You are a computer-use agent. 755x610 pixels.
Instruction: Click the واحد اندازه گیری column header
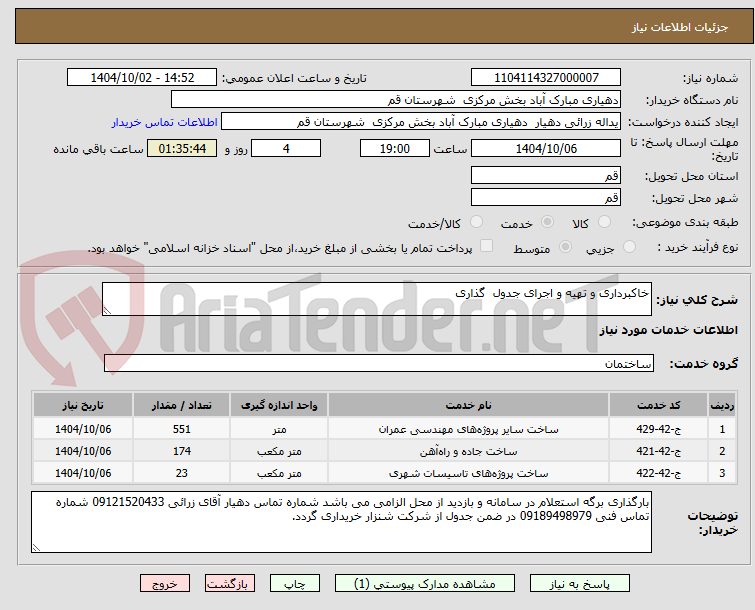279,405
